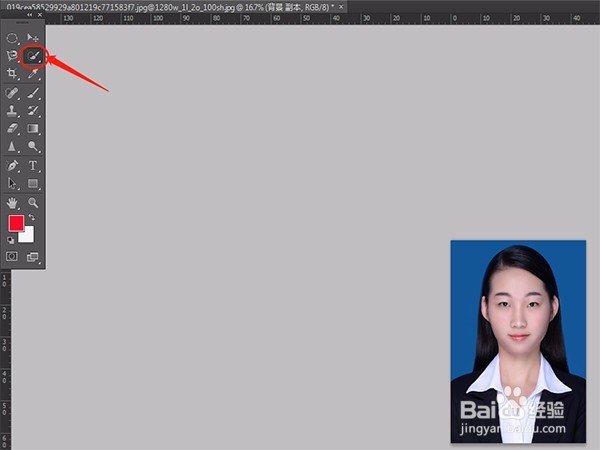Click the vertical ruler on the left
Viewport: 600px width, 450px height.
[5, 360]
